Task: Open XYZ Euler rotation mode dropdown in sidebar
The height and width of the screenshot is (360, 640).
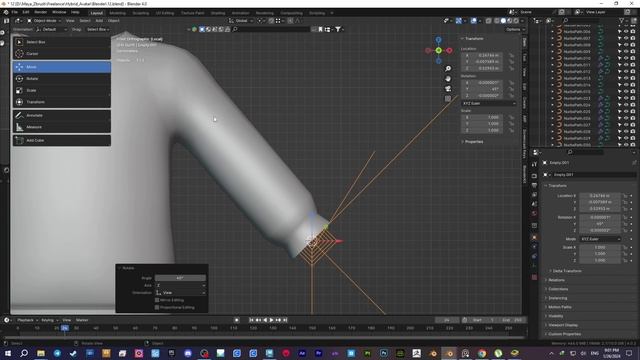Action: point(489,104)
